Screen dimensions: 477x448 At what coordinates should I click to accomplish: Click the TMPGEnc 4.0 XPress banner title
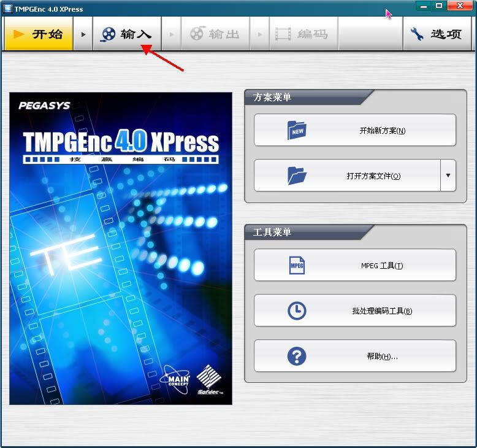[121, 142]
